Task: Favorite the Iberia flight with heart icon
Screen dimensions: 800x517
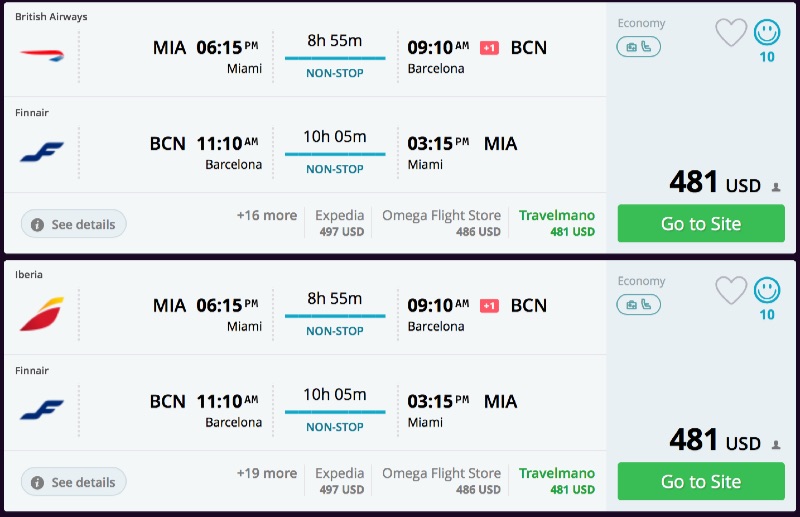Action: pos(731,291)
